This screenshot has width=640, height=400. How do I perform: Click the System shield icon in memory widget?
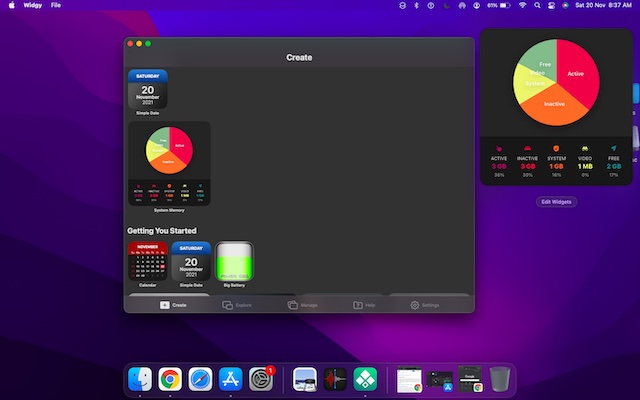[x=556, y=149]
